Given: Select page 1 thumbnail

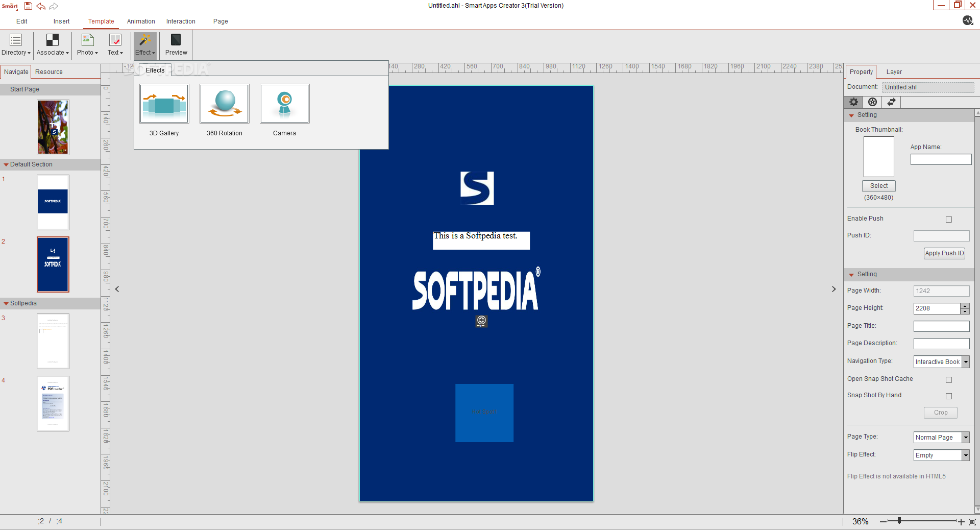Looking at the screenshot, I should coord(53,202).
